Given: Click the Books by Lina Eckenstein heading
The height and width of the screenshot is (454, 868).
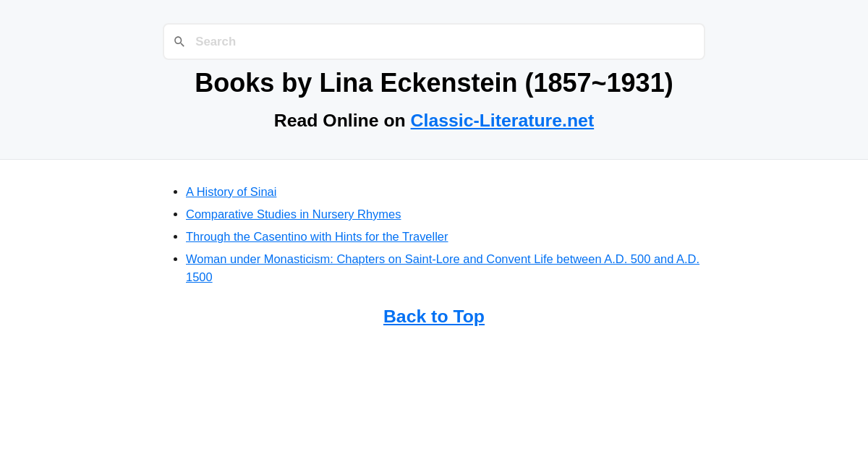Looking at the screenshot, I should pyautogui.click(x=434, y=82).
